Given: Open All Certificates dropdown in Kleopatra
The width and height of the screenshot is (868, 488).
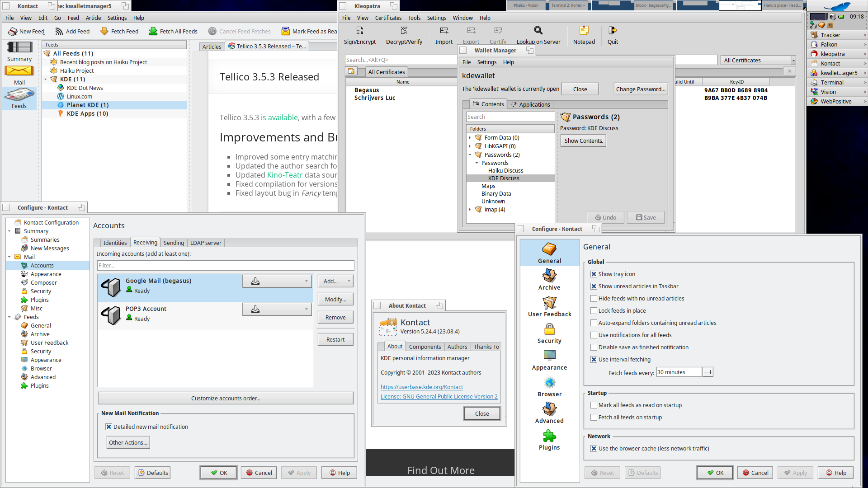Looking at the screenshot, I should pyautogui.click(x=758, y=60).
